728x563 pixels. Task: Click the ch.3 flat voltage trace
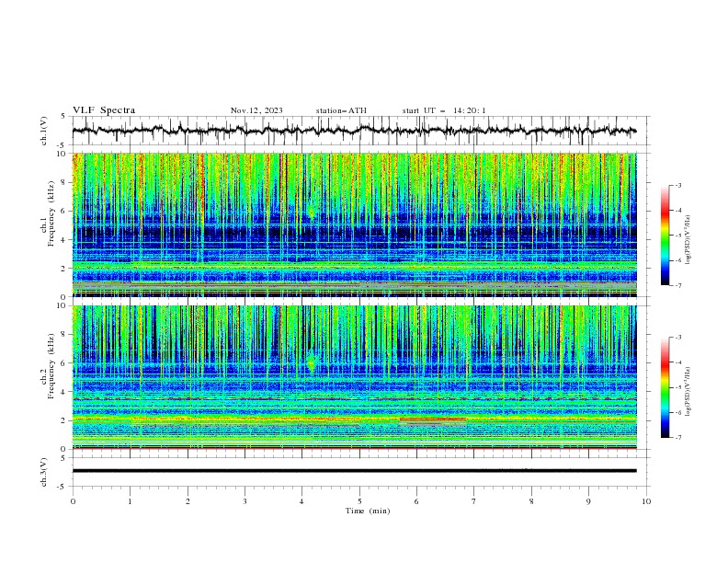354,471
